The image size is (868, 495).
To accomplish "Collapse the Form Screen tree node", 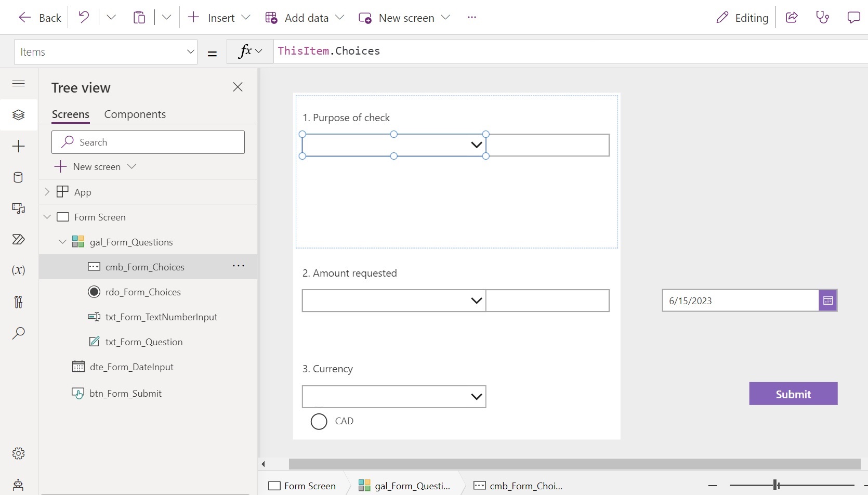I will [47, 217].
